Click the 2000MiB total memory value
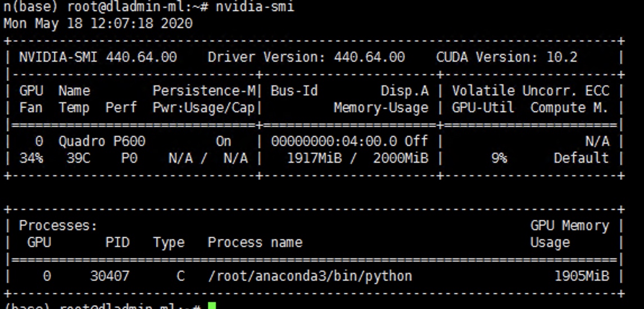Image resolution: width=644 pixels, height=309 pixels. point(400,158)
